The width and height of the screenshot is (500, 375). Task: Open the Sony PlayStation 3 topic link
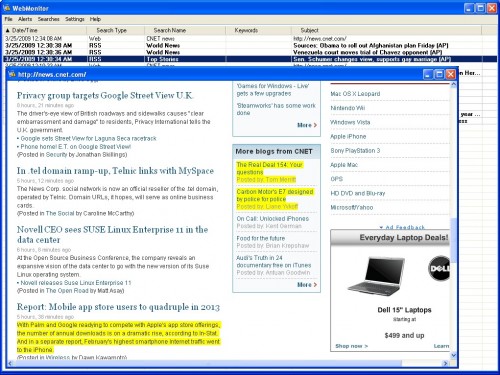(x=355, y=151)
